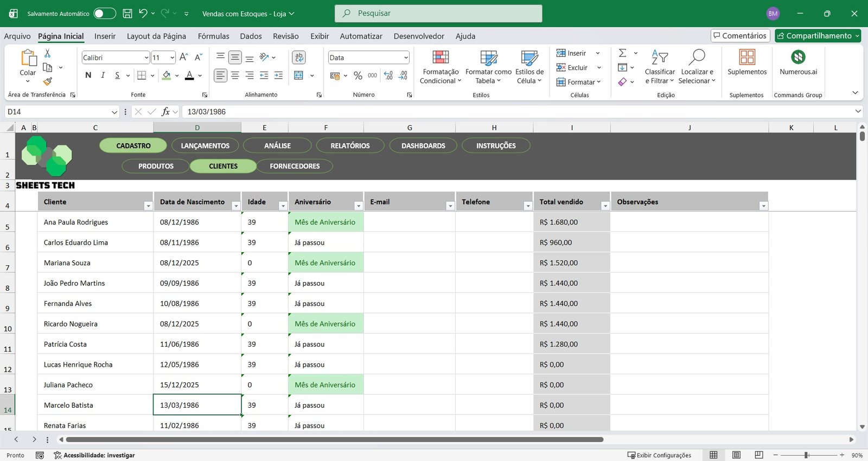Open the Cliente column filter dropdown
868x461 pixels.
click(x=148, y=206)
